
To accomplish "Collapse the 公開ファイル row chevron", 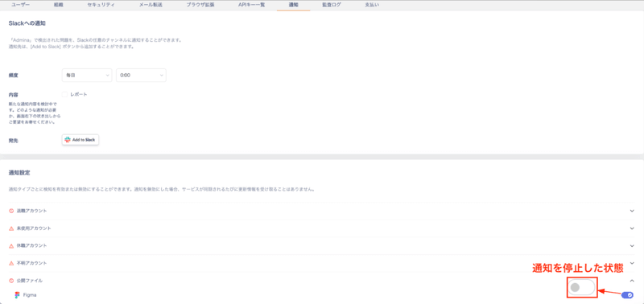I will 632,281.
